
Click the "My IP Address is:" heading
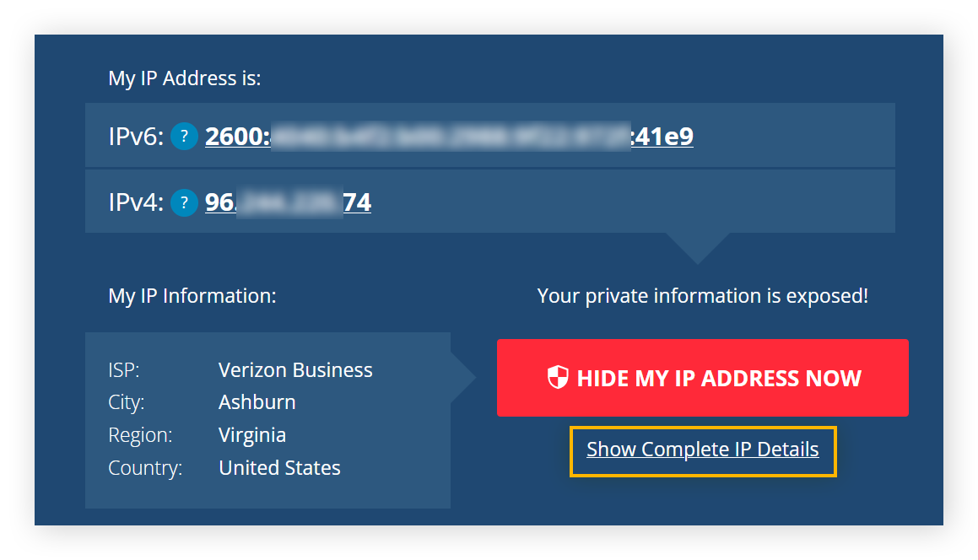(185, 78)
